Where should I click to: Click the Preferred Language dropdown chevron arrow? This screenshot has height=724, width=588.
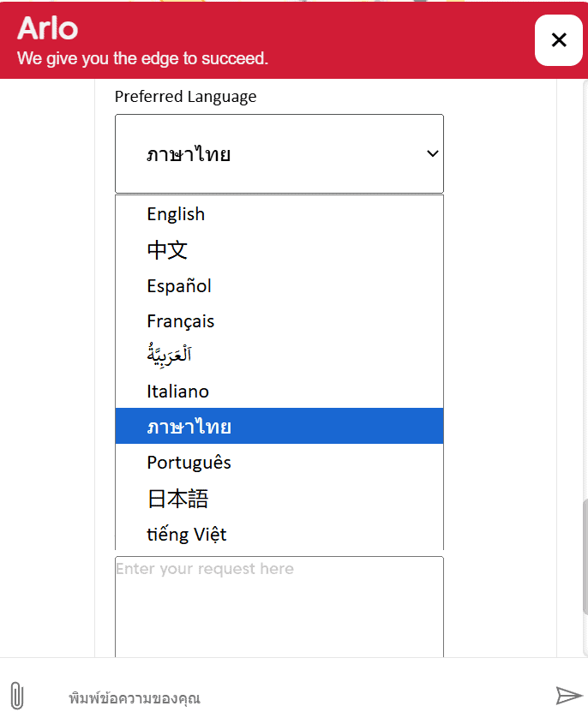point(432,154)
